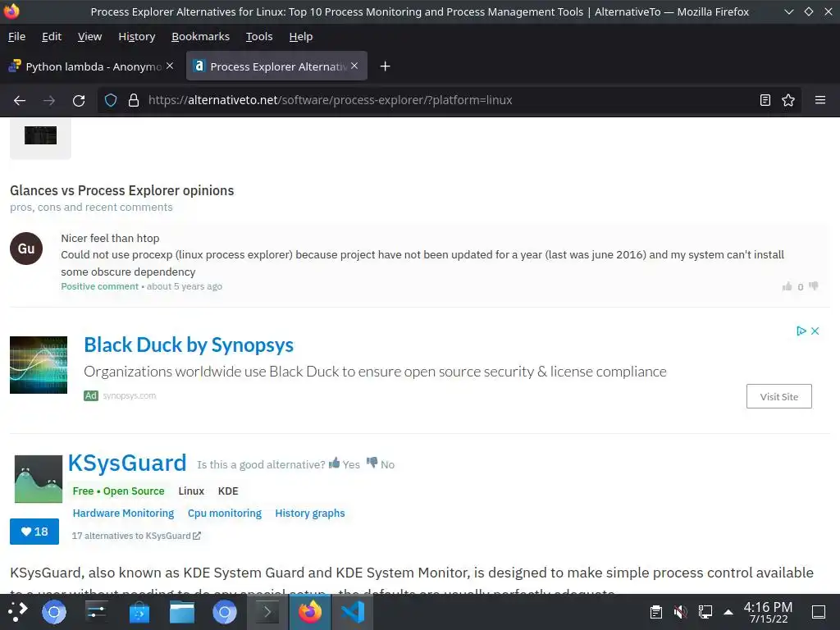The image size is (840, 630).
Task: Open system settings in the taskbar
Action: [97, 612]
